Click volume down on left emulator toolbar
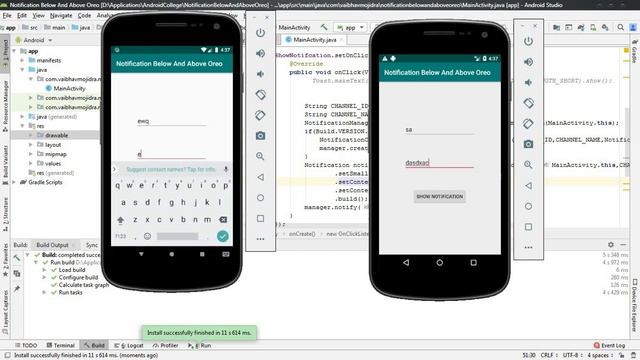This screenshot has width=640, height=360. [x=260, y=74]
